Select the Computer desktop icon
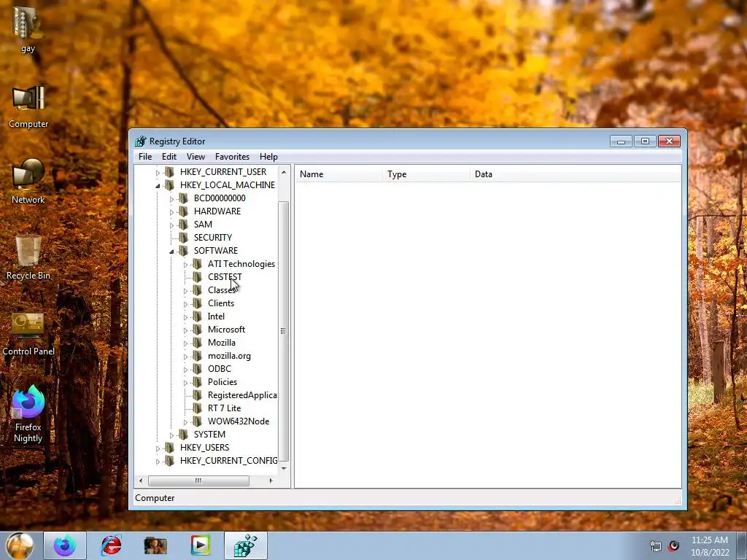 pos(28,107)
